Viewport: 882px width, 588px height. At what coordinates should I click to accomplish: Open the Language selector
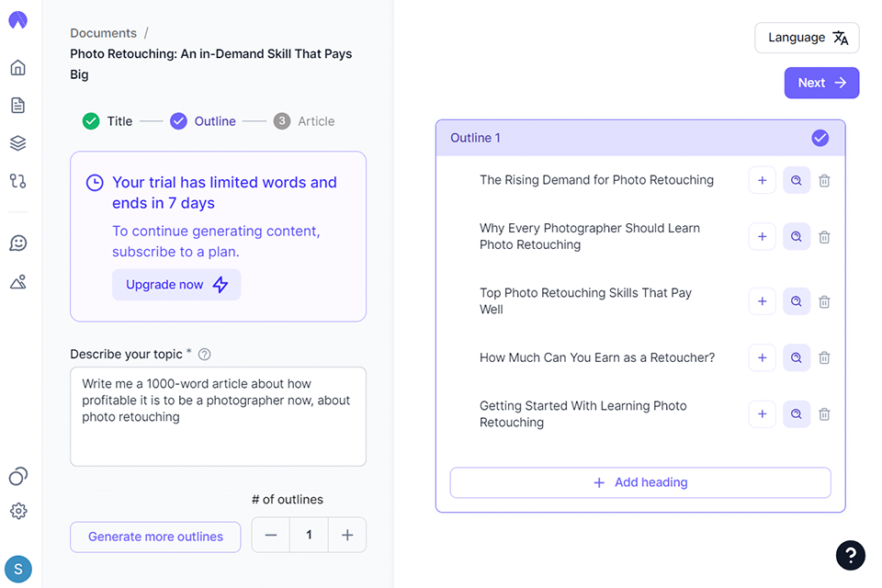[807, 38]
